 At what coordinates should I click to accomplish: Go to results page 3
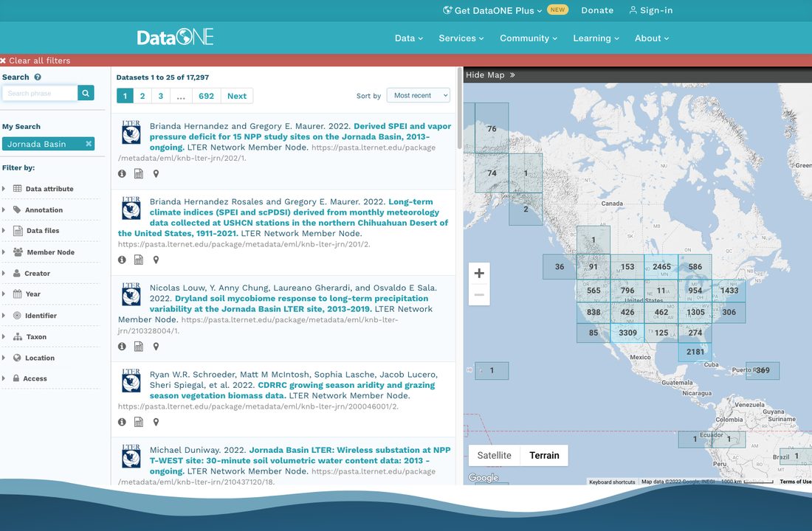click(x=160, y=96)
